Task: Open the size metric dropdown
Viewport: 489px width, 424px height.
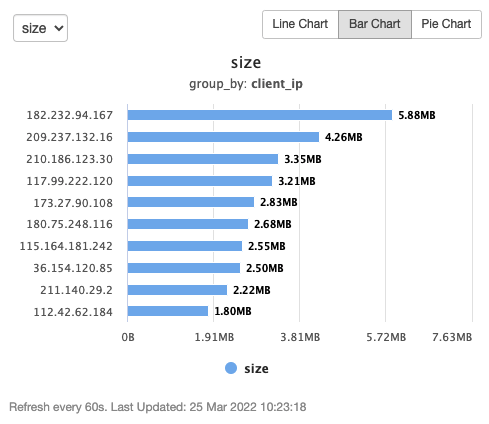Action: point(40,28)
